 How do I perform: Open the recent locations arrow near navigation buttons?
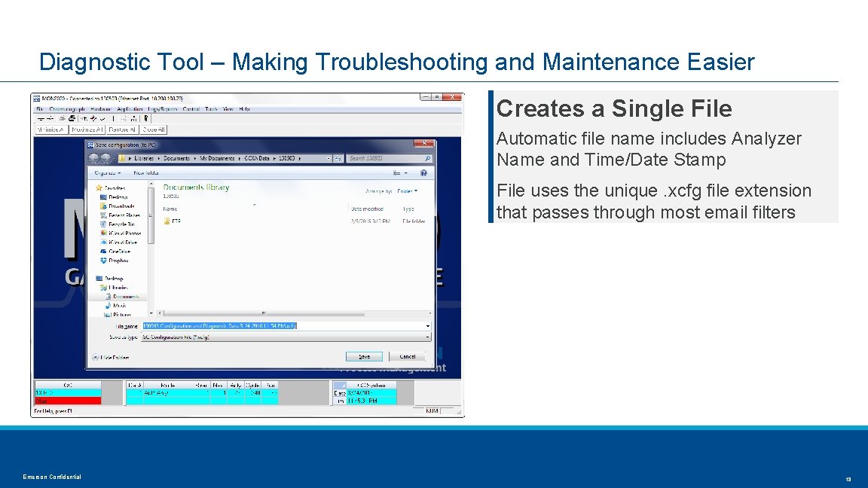(x=114, y=158)
